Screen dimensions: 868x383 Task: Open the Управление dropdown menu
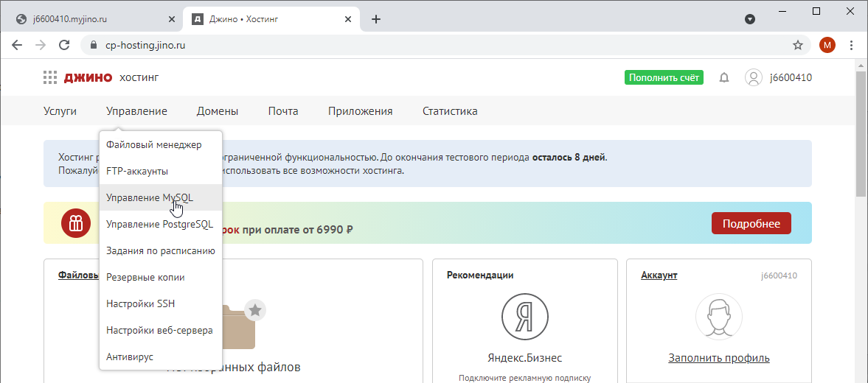pos(136,111)
